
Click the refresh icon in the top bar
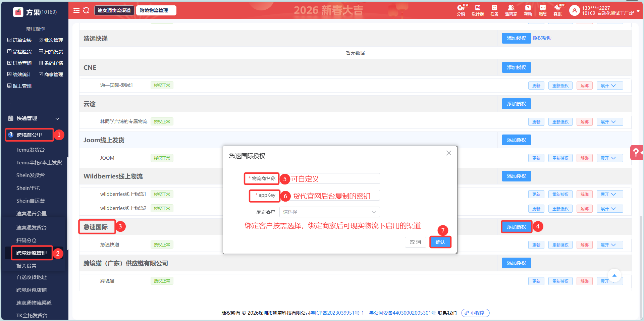tap(86, 10)
